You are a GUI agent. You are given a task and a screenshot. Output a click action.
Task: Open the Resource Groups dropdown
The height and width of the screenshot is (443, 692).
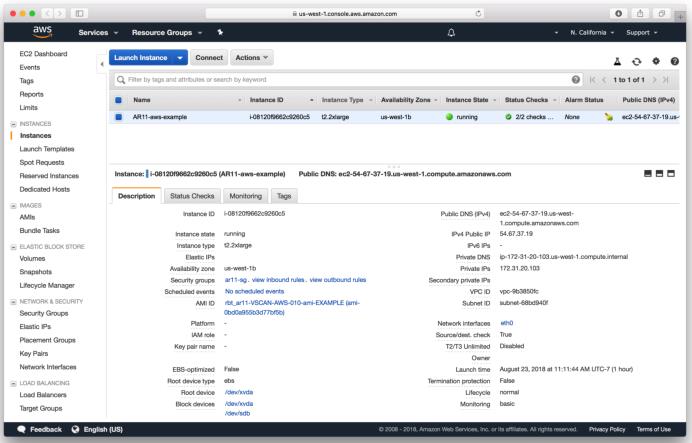pos(167,33)
